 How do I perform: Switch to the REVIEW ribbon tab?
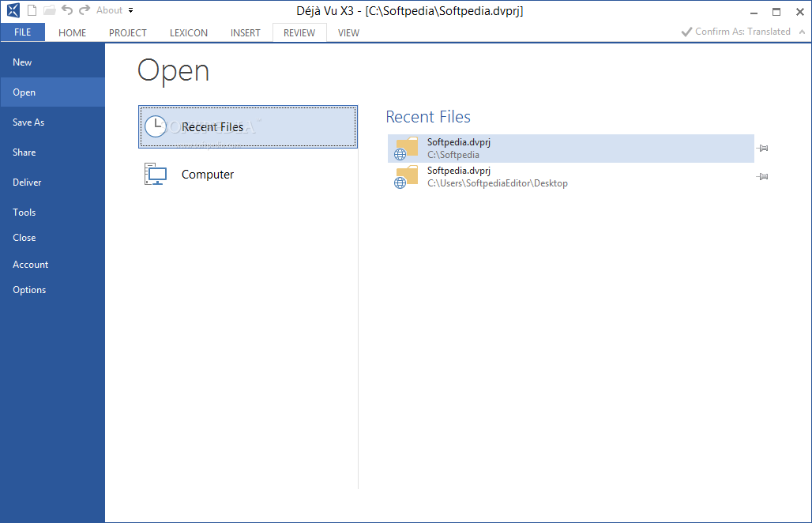pos(299,32)
